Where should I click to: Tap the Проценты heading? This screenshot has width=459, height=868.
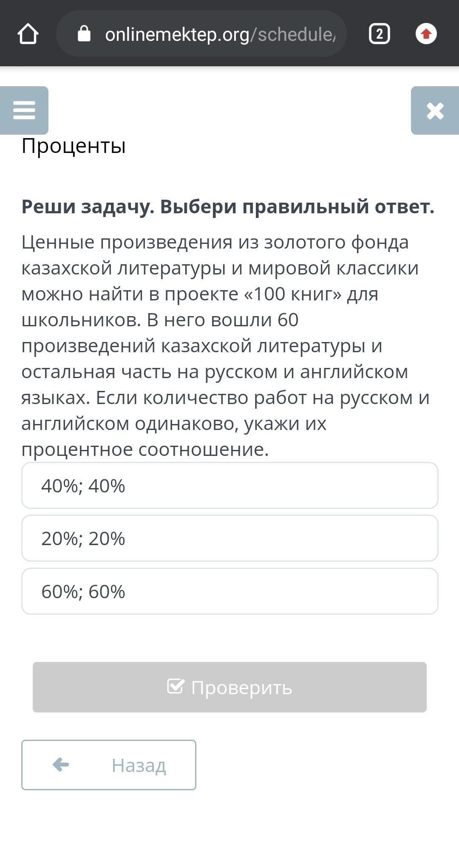pos(74,146)
